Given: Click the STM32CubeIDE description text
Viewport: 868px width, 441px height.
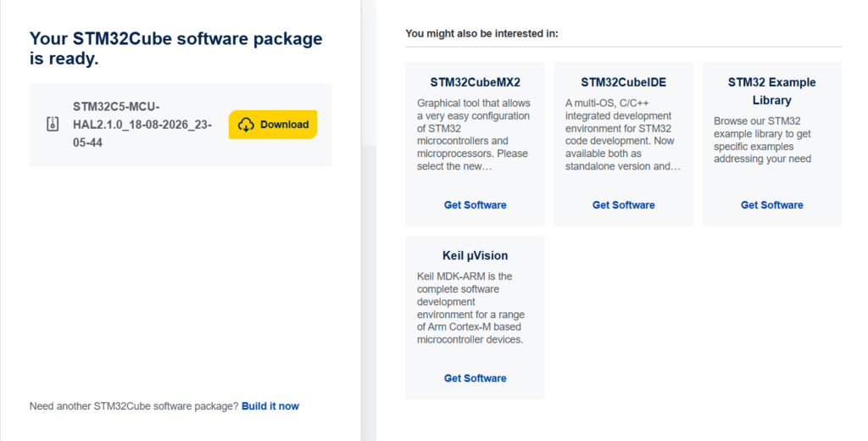Looking at the screenshot, I should [623, 135].
